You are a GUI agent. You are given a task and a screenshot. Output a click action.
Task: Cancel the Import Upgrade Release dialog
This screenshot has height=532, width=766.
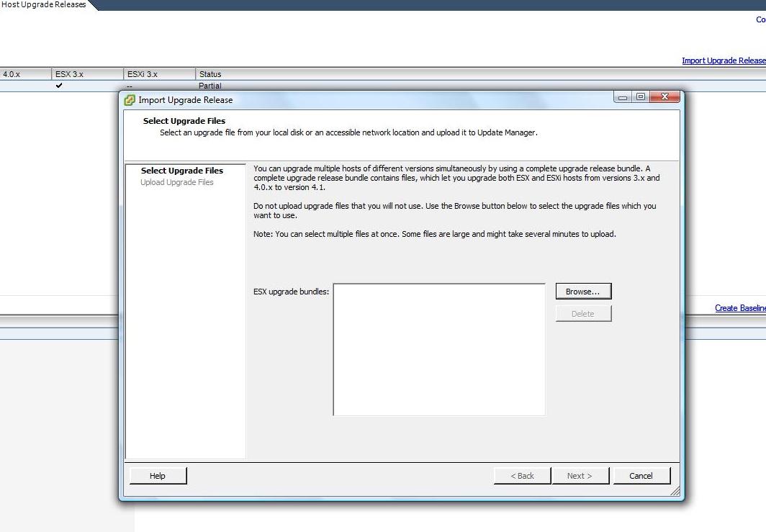tap(641, 475)
